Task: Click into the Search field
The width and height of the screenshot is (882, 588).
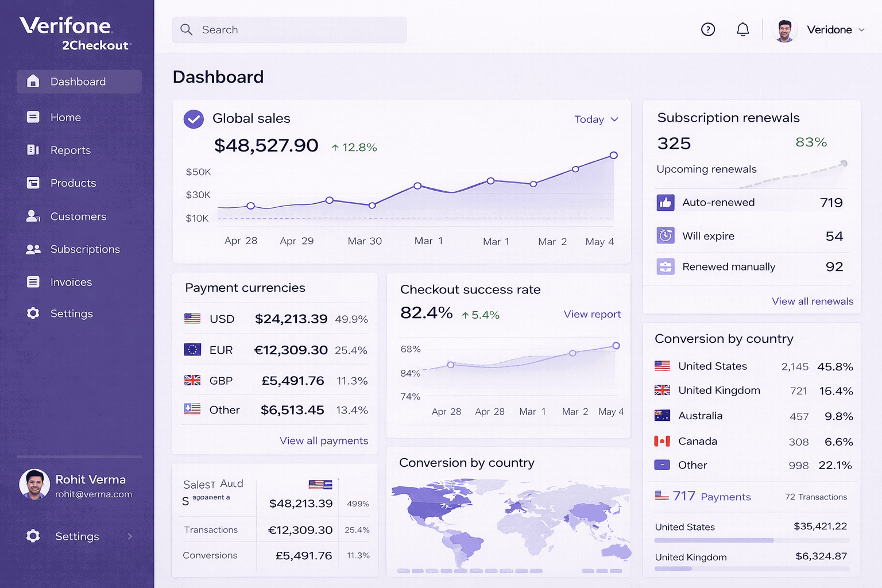Action: (x=289, y=30)
